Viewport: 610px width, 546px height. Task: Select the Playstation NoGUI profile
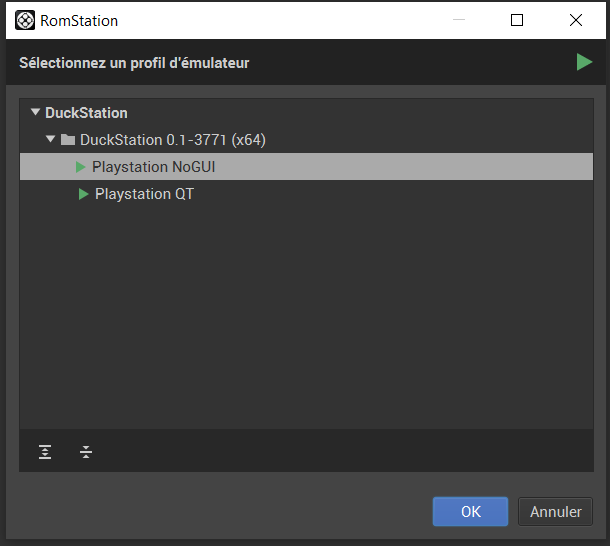tap(307, 167)
